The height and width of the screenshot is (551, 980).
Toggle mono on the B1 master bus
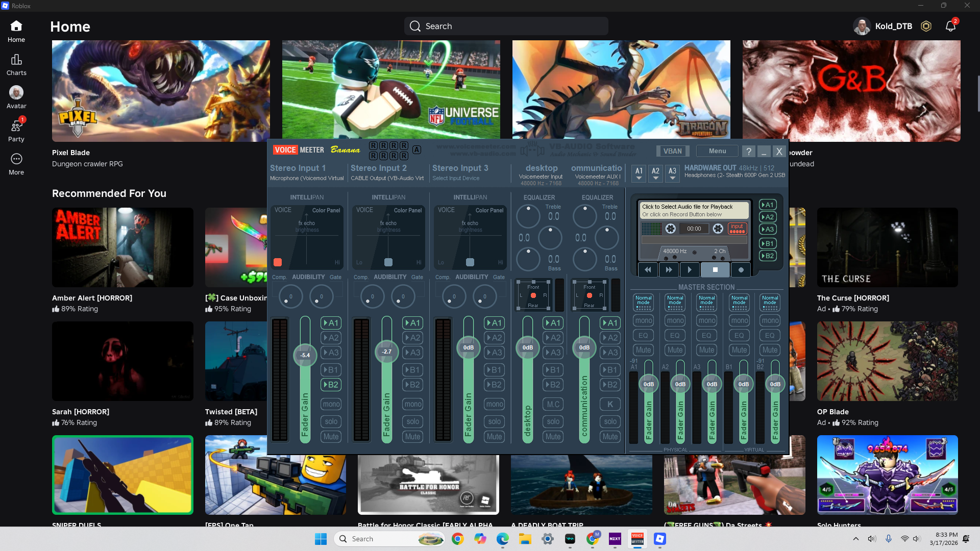click(739, 320)
